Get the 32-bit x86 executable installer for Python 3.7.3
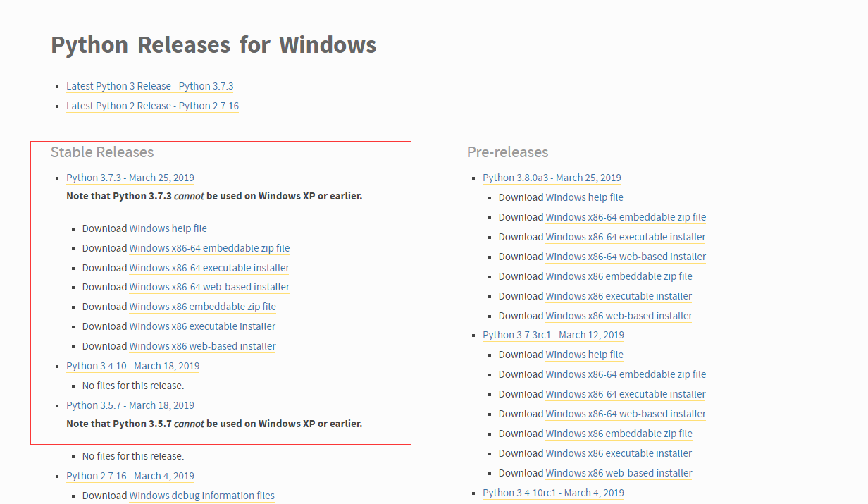Image resolution: width=868 pixels, height=504 pixels. (x=203, y=326)
